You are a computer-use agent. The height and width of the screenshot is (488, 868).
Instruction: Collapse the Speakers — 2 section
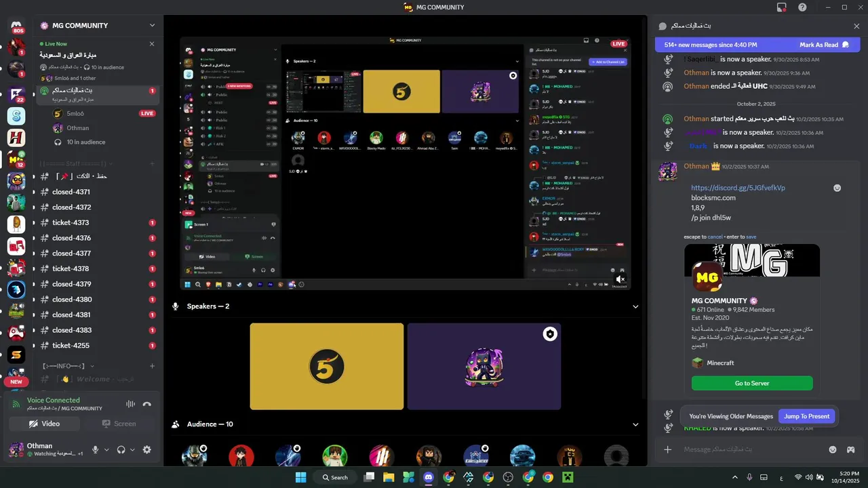pyautogui.click(x=635, y=306)
